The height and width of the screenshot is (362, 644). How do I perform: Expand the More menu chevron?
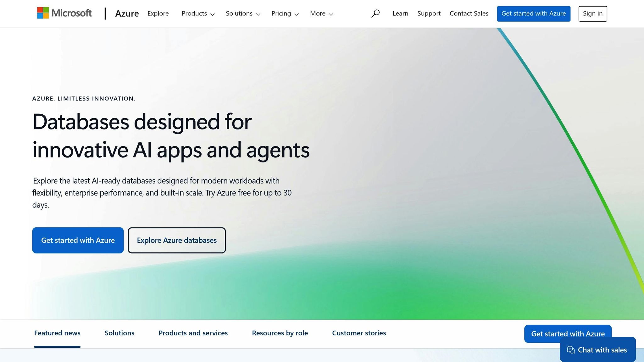point(331,14)
